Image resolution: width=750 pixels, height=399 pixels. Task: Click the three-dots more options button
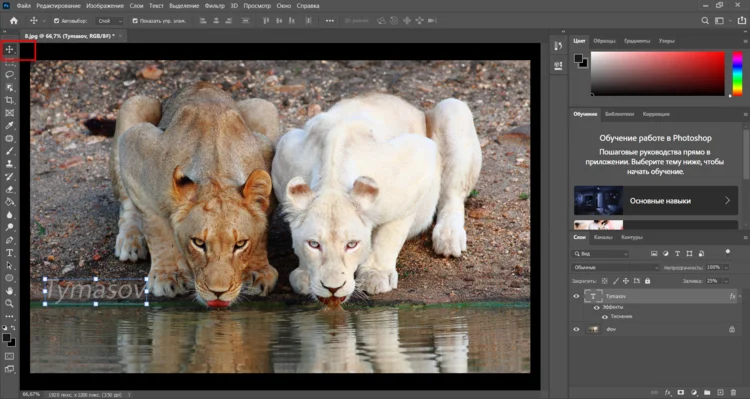(x=330, y=21)
